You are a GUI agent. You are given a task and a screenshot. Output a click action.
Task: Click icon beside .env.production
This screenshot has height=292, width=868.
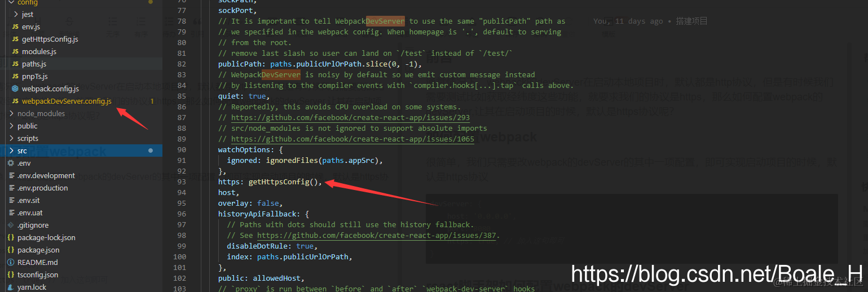tap(11, 188)
